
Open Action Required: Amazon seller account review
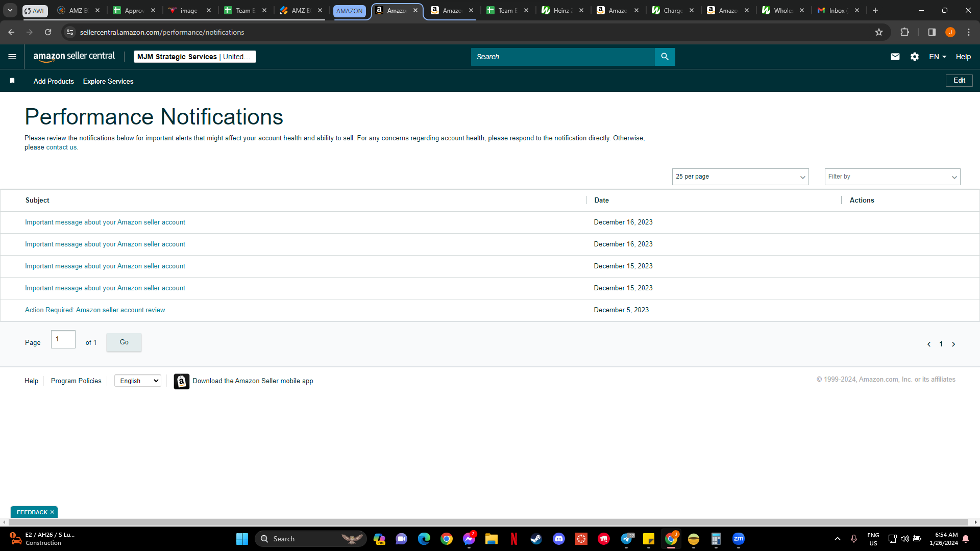tap(95, 310)
